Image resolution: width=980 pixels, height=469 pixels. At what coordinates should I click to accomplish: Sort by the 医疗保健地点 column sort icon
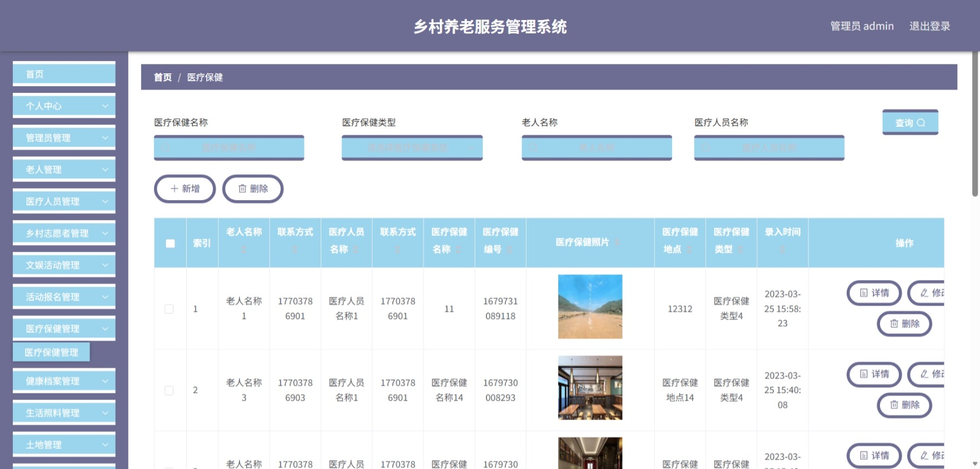coord(689,250)
